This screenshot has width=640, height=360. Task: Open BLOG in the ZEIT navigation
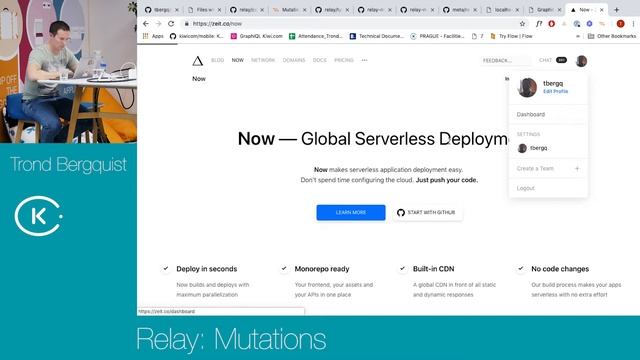coord(218,60)
